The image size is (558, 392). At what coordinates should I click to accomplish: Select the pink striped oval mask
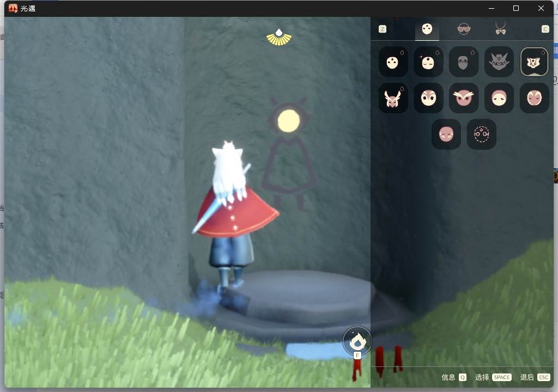coord(534,98)
